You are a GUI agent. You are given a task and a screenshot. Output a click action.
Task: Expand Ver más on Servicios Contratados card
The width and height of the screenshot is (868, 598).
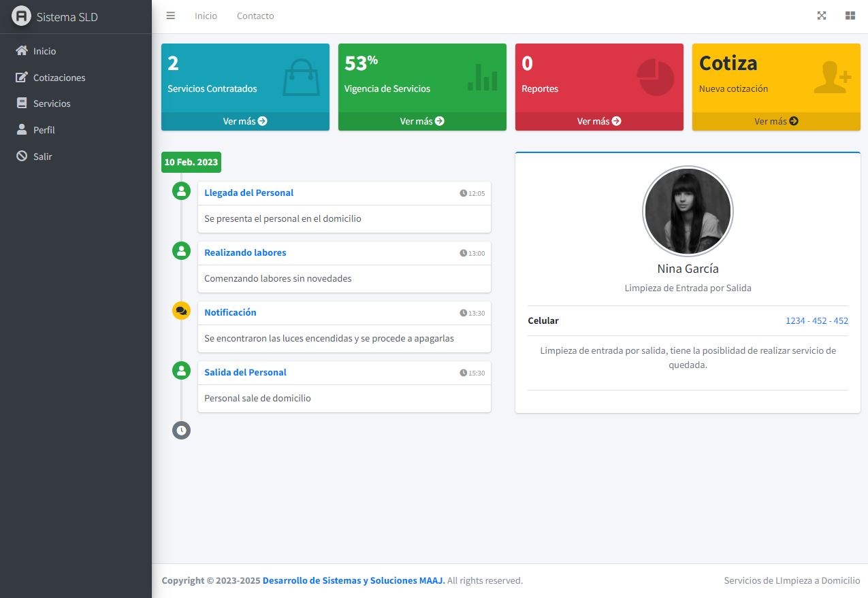point(245,121)
